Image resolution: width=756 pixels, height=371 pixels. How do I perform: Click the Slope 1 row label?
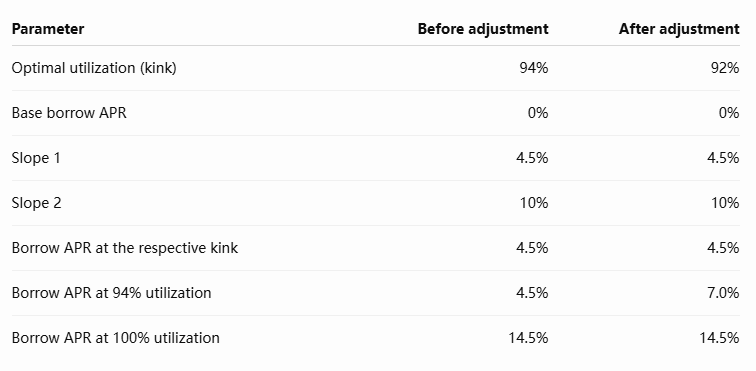click(36, 158)
